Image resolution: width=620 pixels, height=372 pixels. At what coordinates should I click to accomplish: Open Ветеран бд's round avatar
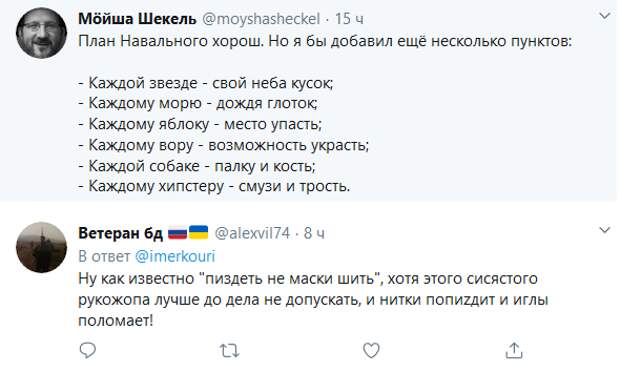point(42,247)
